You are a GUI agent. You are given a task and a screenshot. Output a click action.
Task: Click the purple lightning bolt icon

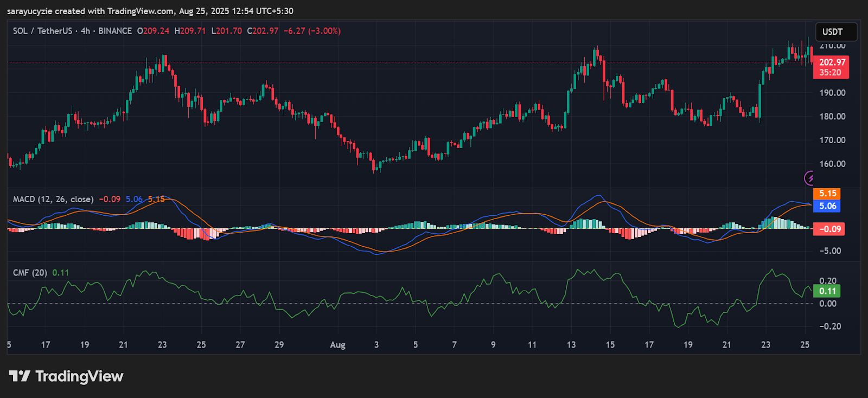click(x=809, y=178)
